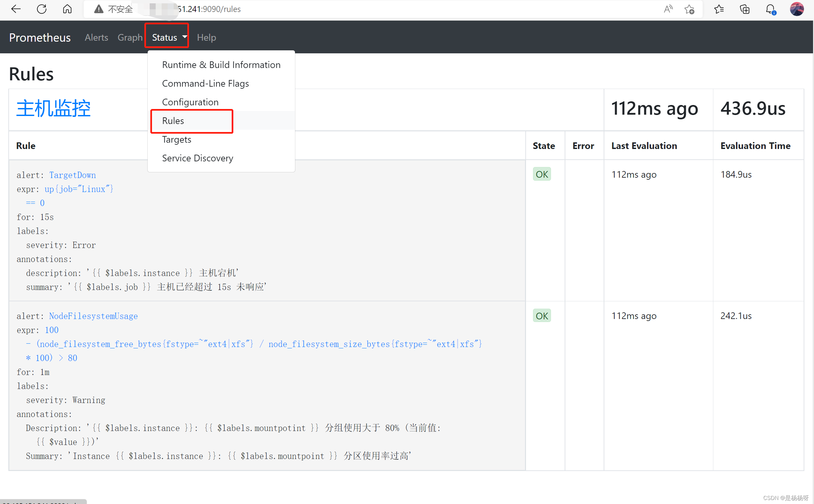
Task: Click the Graph menu item
Action: click(129, 37)
